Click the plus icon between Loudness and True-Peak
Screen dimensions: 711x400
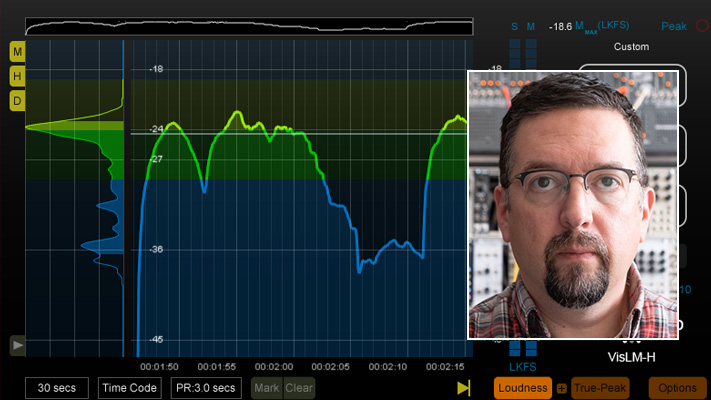[561, 388]
